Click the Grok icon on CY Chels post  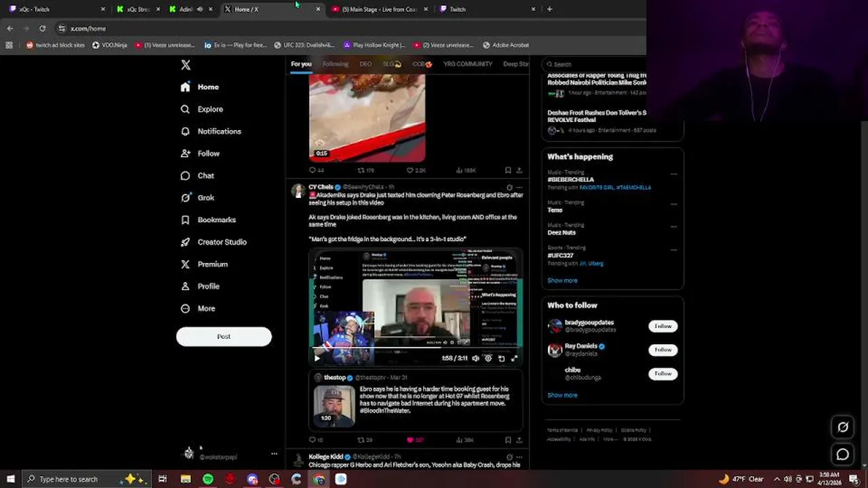(509, 187)
